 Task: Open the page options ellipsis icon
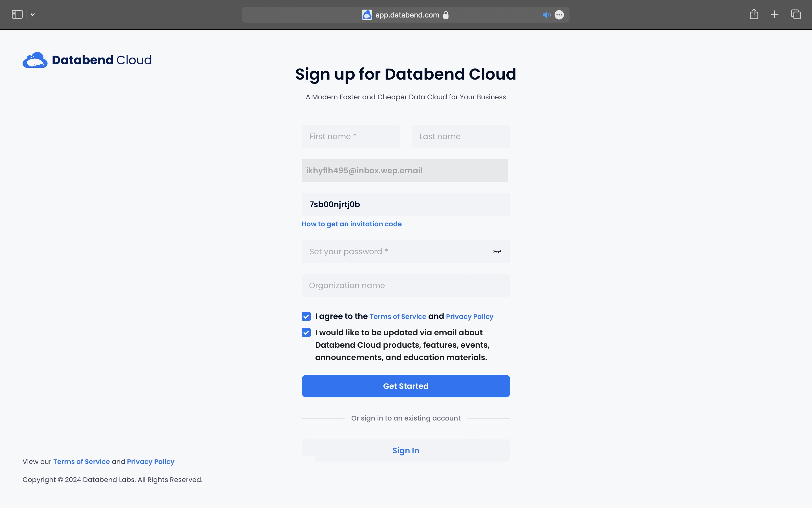(x=559, y=15)
